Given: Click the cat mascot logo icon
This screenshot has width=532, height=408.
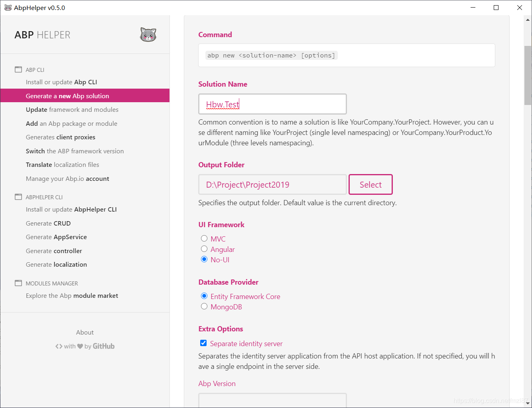Looking at the screenshot, I should click(x=148, y=35).
